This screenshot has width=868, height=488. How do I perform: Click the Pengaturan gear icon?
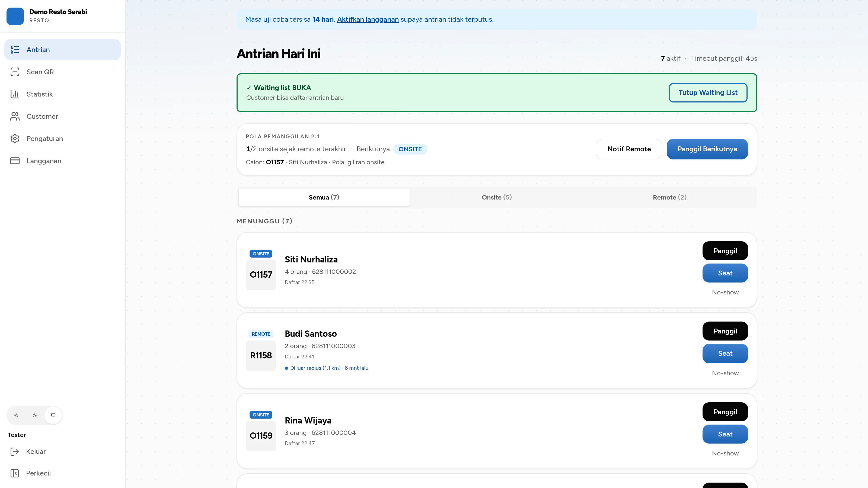[15, 139]
